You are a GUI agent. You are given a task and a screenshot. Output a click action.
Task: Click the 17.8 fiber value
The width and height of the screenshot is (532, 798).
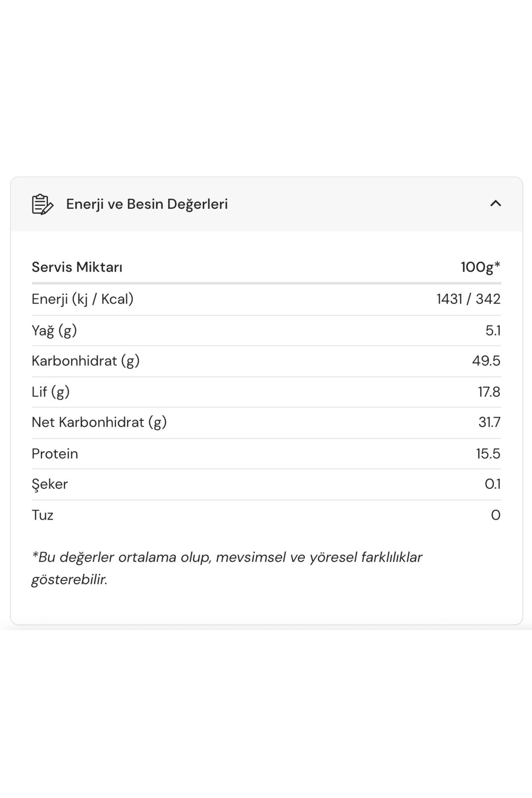(489, 392)
